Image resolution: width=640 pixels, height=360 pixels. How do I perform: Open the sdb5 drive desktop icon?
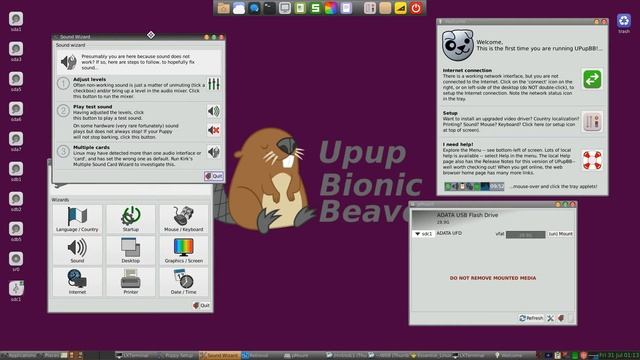coord(16,231)
